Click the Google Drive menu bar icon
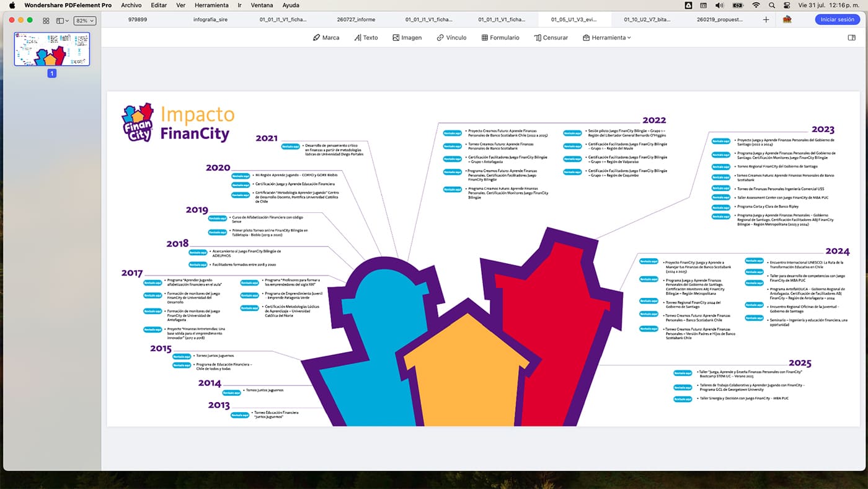 pyautogui.click(x=689, y=5)
